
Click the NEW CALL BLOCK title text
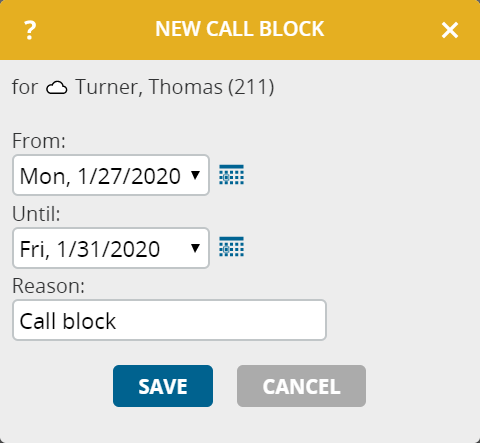(240, 29)
